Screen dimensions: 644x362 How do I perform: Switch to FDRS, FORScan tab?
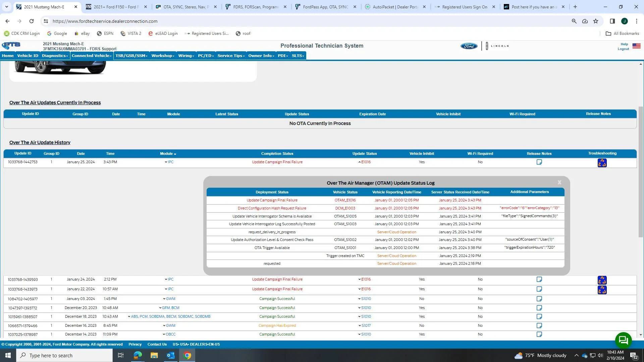coord(256,7)
